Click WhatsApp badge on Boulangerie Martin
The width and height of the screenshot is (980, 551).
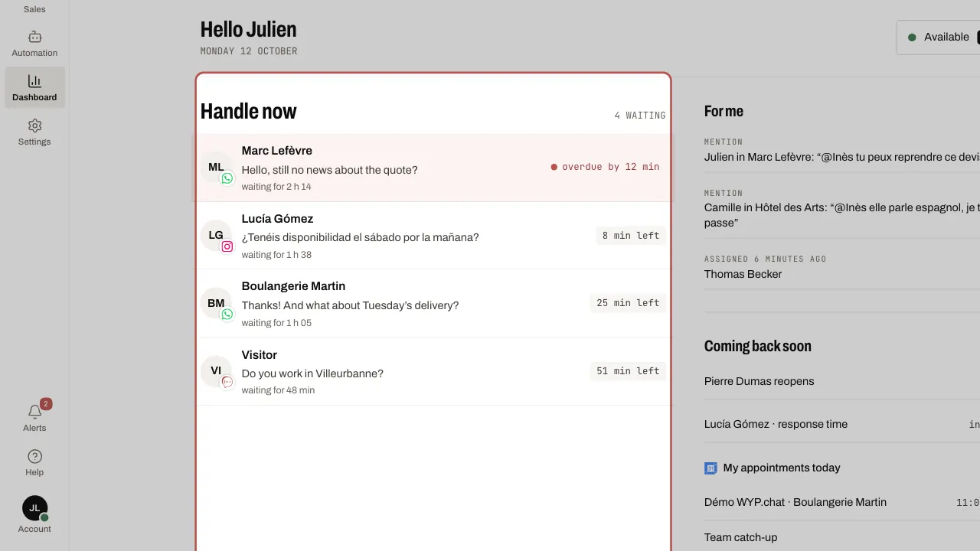click(227, 315)
